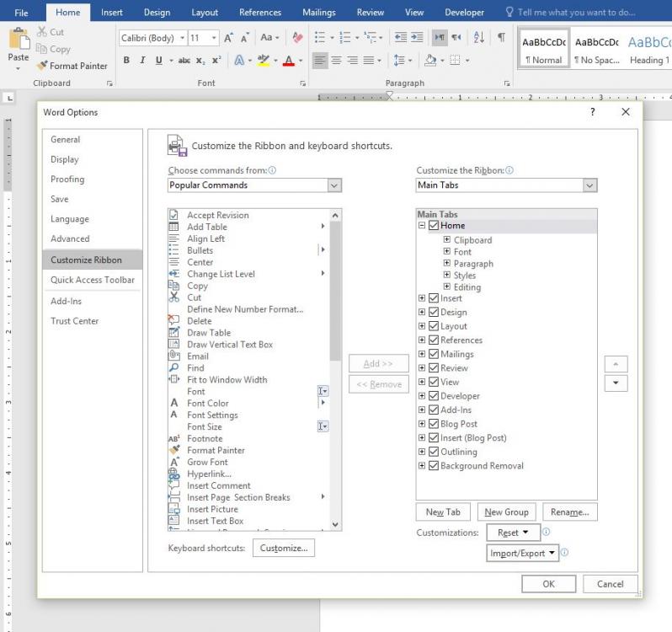
Task: Select the Format Painter brush in ribbon
Action: pos(42,66)
